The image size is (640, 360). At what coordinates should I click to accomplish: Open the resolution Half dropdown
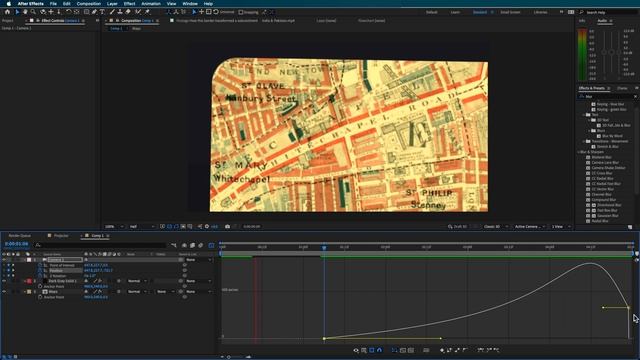(142, 227)
